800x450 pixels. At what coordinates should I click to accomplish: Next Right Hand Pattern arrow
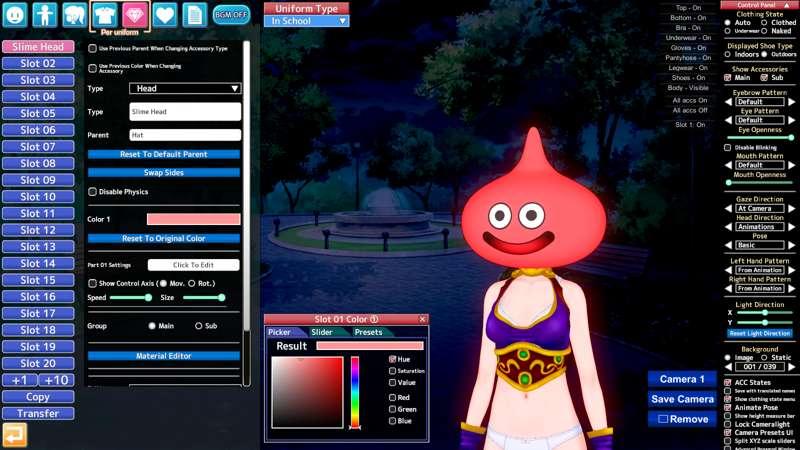[791, 289]
